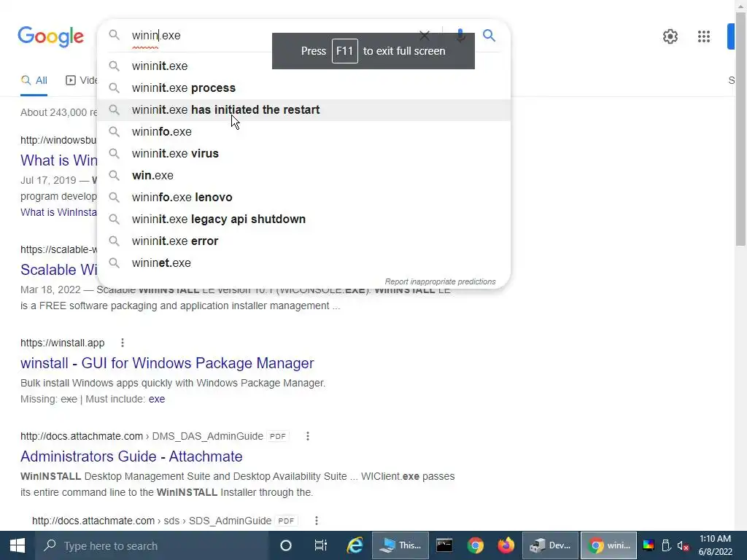Select 'wininit.exe legacy api shutdown' suggestion

click(303, 219)
